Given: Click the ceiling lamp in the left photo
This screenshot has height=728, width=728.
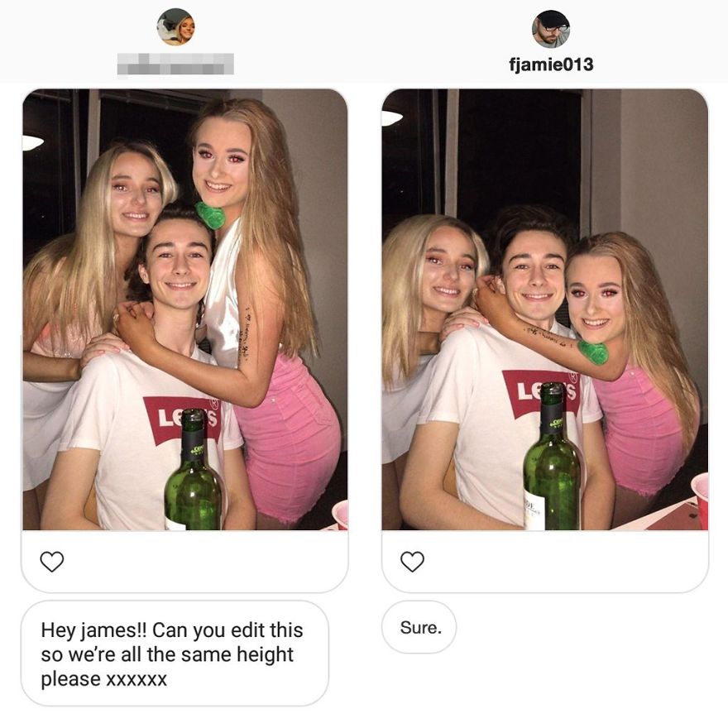Looking at the screenshot, I should click(31, 141).
